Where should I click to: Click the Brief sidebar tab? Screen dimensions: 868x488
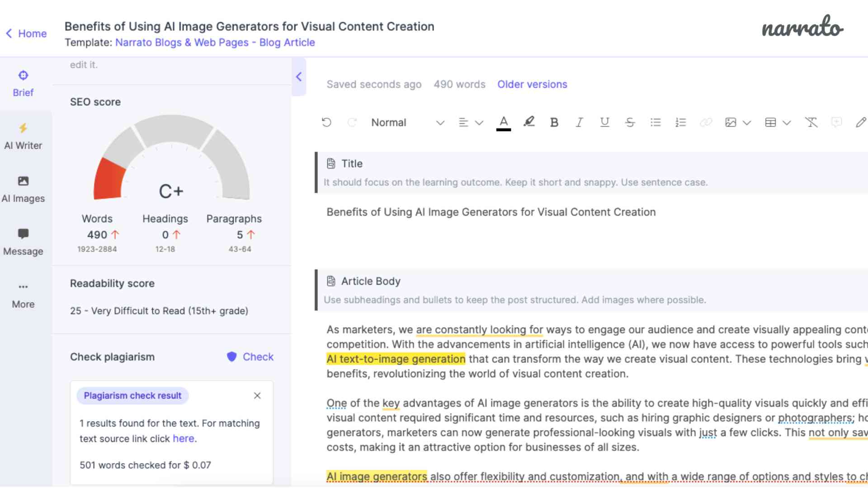click(23, 83)
